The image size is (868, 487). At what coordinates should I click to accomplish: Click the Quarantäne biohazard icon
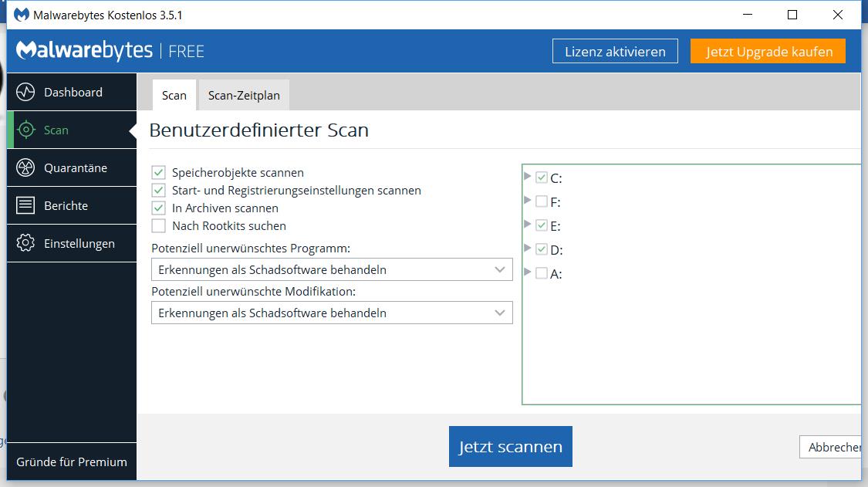click(x=25, y=167)
